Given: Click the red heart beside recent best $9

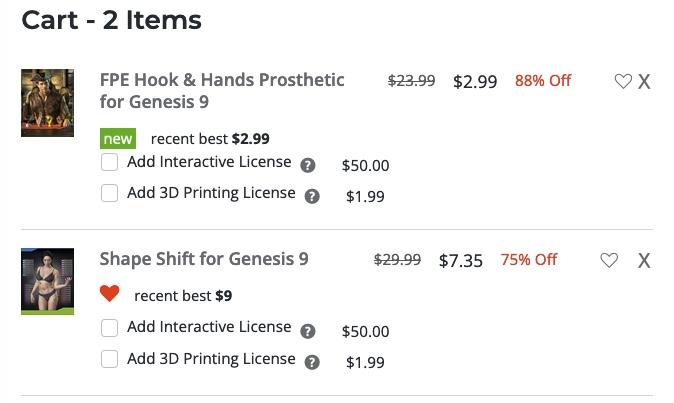Looking at the screenshot, I should [110, 294].
